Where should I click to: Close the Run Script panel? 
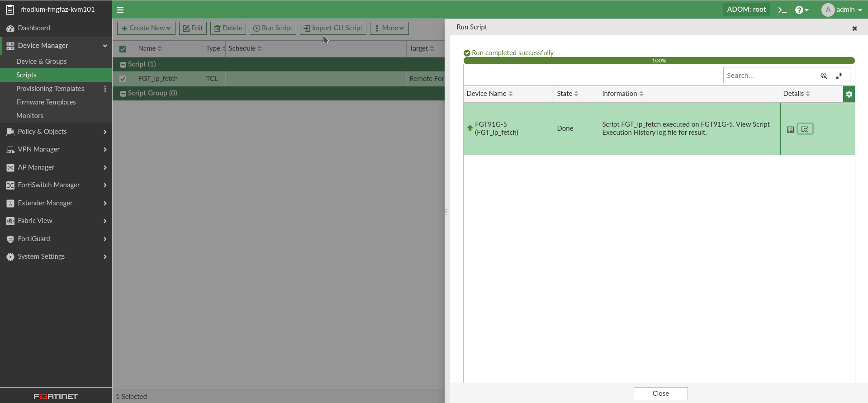(x=854, y=28)
